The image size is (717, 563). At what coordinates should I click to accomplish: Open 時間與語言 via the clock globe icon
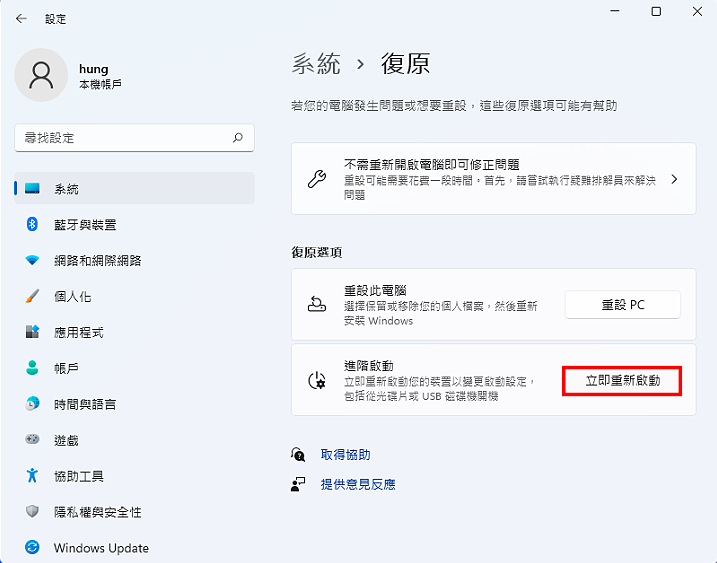pyautogui.click(x=32, y=403)
